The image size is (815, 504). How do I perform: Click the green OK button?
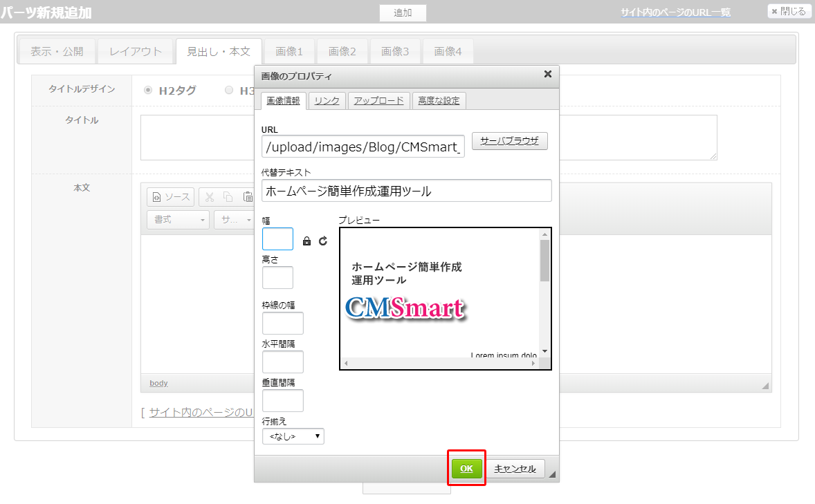[467, 469]
